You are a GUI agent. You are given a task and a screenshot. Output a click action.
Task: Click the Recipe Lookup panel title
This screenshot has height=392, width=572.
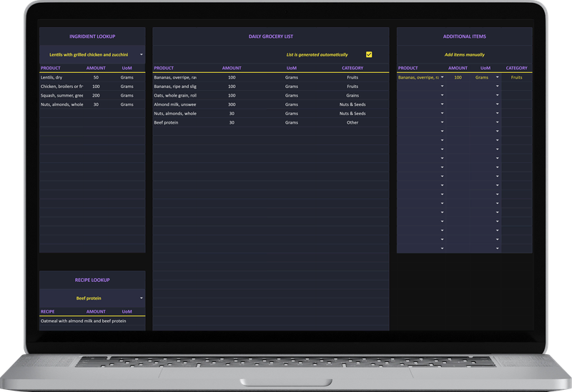[x=92, y=280]
